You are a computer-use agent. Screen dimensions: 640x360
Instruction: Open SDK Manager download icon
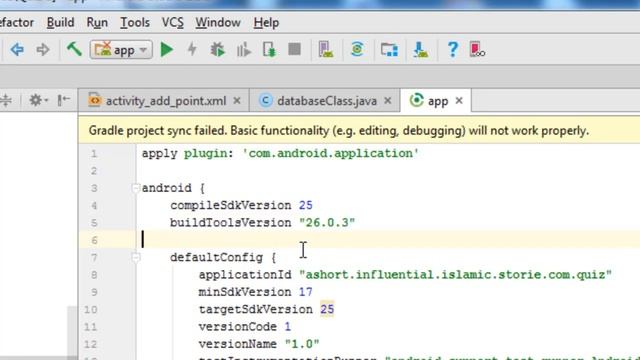tap(420, 49)
